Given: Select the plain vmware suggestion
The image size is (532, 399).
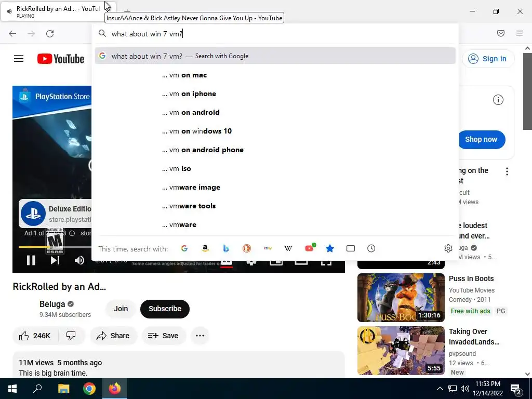Looking at the screenshot, I should 275,224.
